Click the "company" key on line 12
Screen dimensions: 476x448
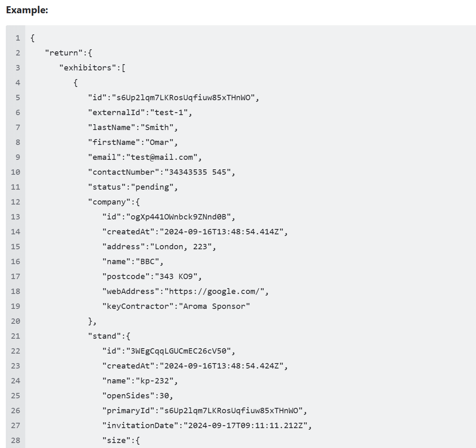point(109,202)
